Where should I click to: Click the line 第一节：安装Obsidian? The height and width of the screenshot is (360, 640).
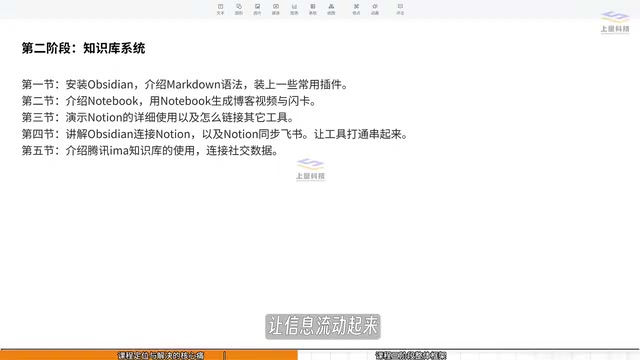click(x=185, y=84)
